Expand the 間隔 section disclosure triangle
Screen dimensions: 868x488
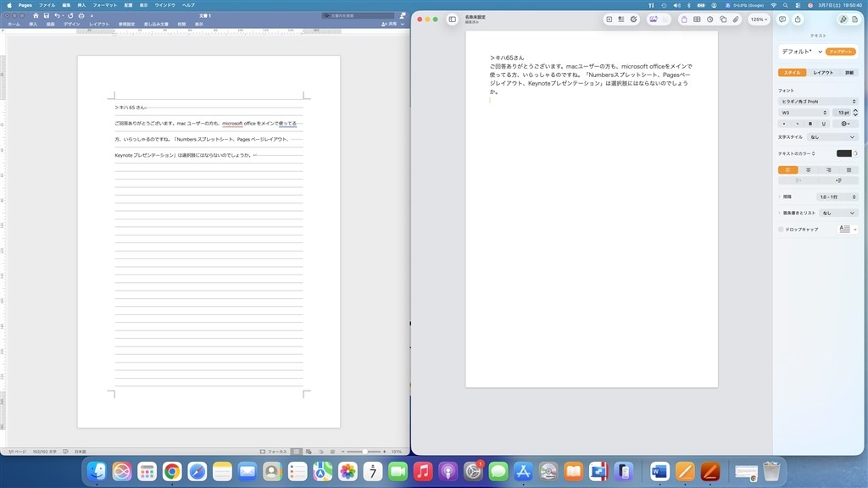(x=780, y=197)
